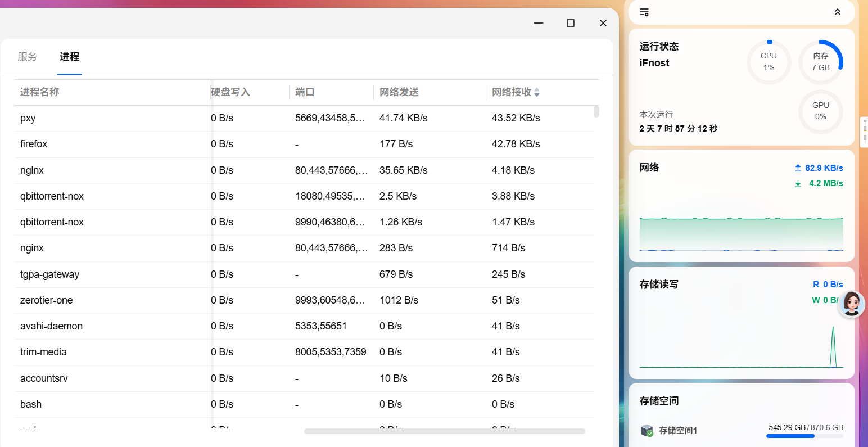868x447 pixels.
Task: Click the network traffic graph
Action: [742, 233]
